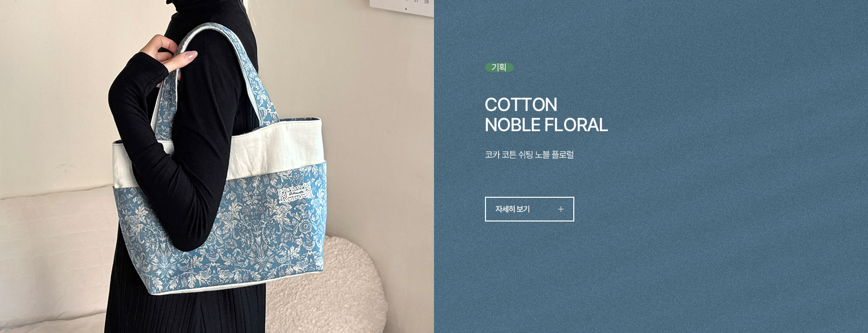Click the plus icon in the 자세히 보기 button
868x333 pixels.
click(x=561, y=209)
